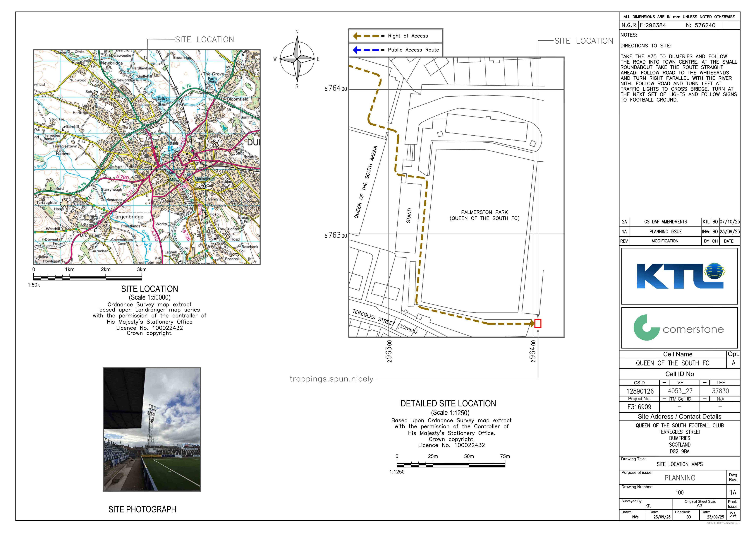Click the amendment date 07/10/25

(729, 222)
